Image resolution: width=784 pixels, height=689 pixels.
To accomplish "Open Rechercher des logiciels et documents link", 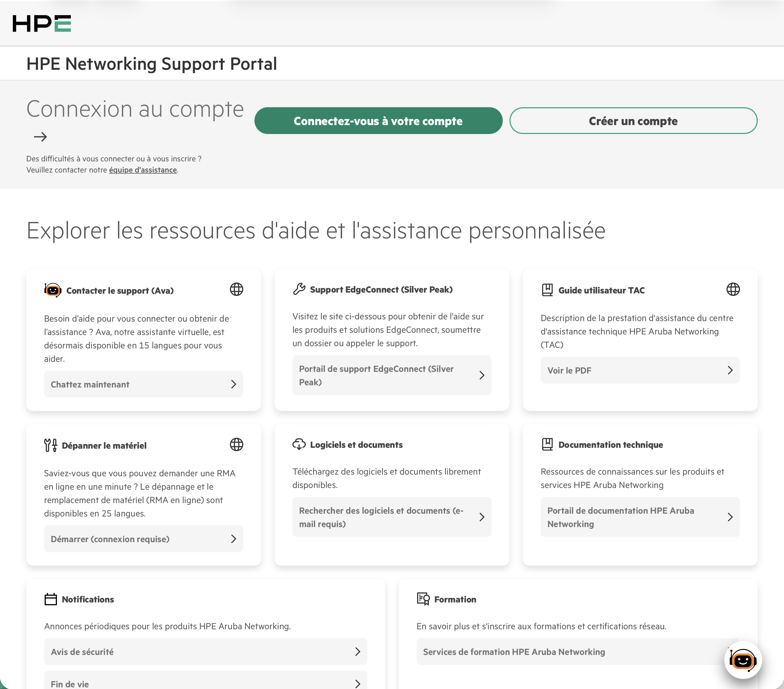I will [392, 517].
